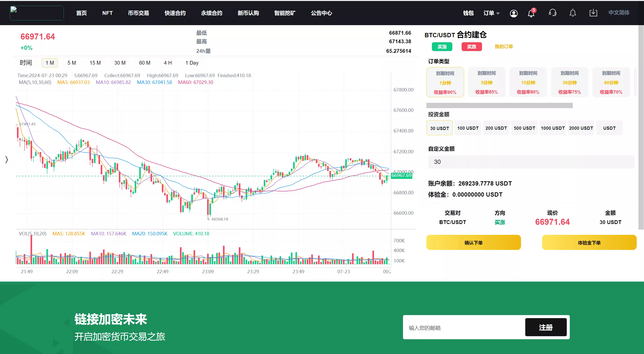The image size is (644, 354).
Task: Switch to the 5 M timeframe tab
Action: [71, 63]
